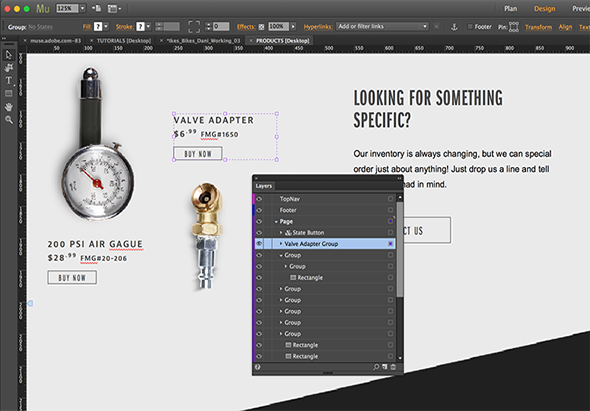Image resolution: width=590 pixels, height=411 pixels.
Task: Click the Layers panel vertical scrollbar thumb
Action: pos(400,249)
